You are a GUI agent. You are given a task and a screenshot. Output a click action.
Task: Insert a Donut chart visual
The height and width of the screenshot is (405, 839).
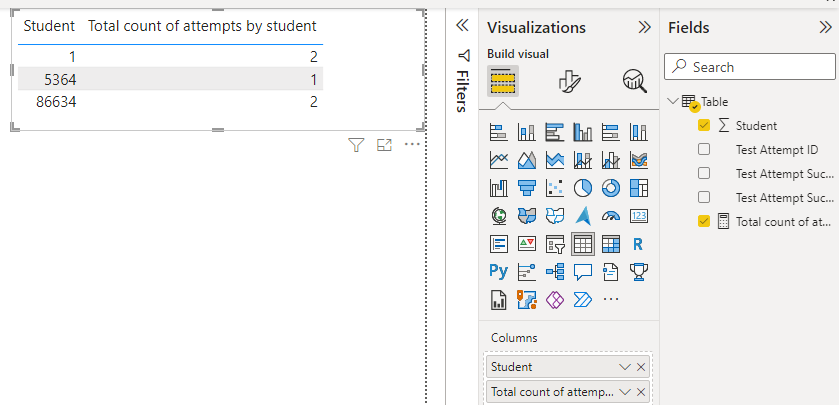click(611, 188)
